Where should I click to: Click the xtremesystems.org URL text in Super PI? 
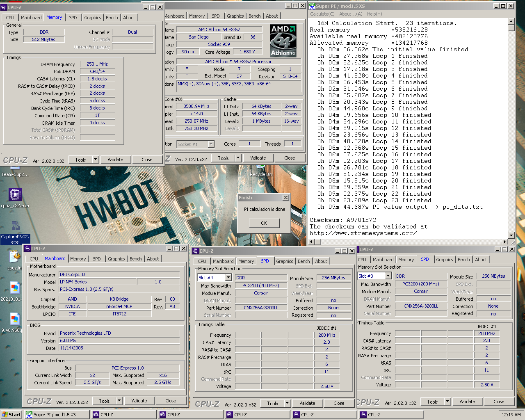point(363,233)
